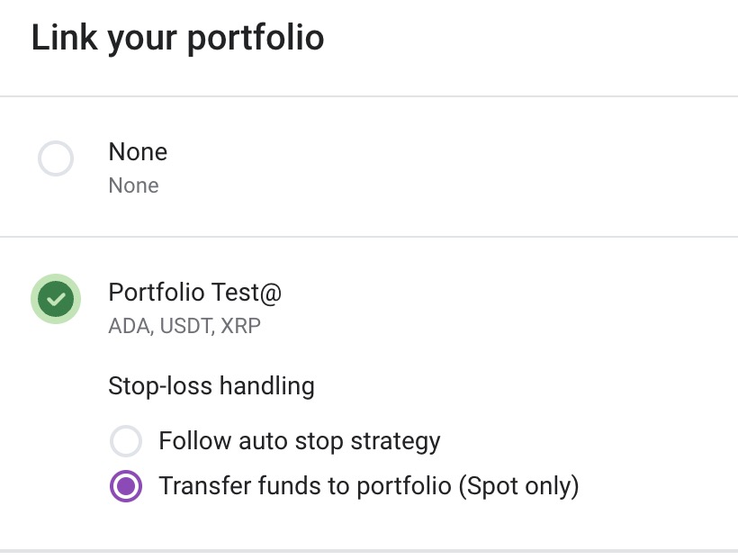
Task: Click the green checkmark icon
Action: coord(56,299)
